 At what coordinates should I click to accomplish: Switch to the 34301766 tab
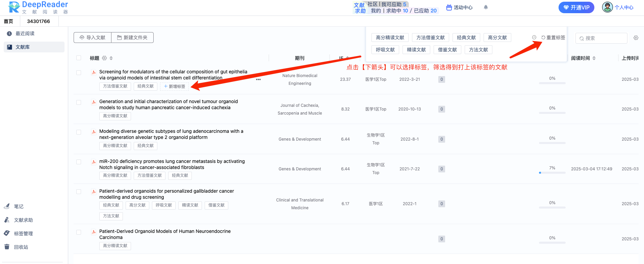(38, 21)
